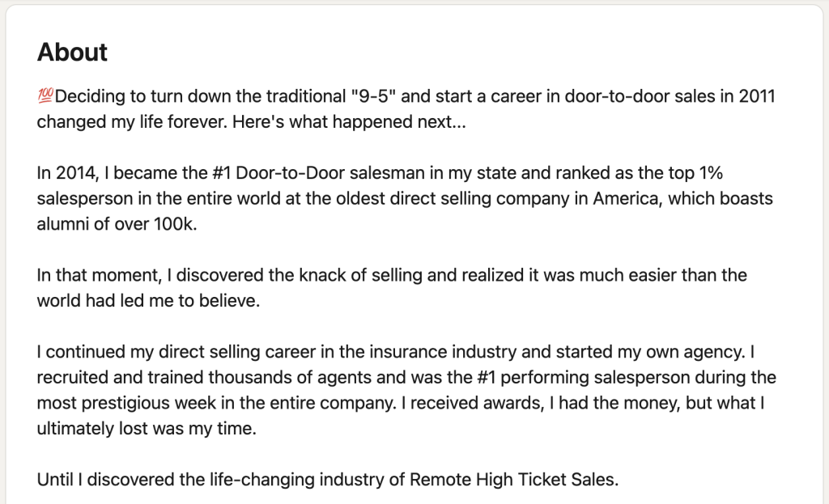The height and width of the screenshot is (504, 829).
Task: Click the quoted "9-5" text
Action: [x=372, y=97]
